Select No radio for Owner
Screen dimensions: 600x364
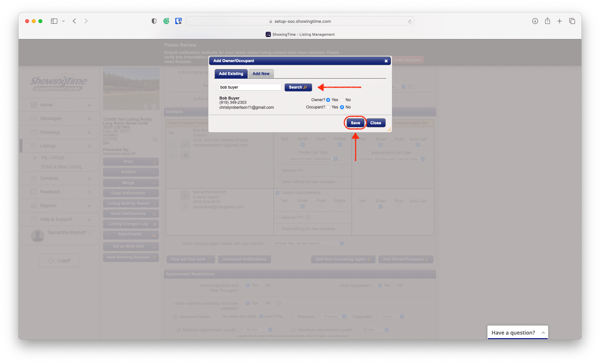pyautogui.click(x=342, y=100)
